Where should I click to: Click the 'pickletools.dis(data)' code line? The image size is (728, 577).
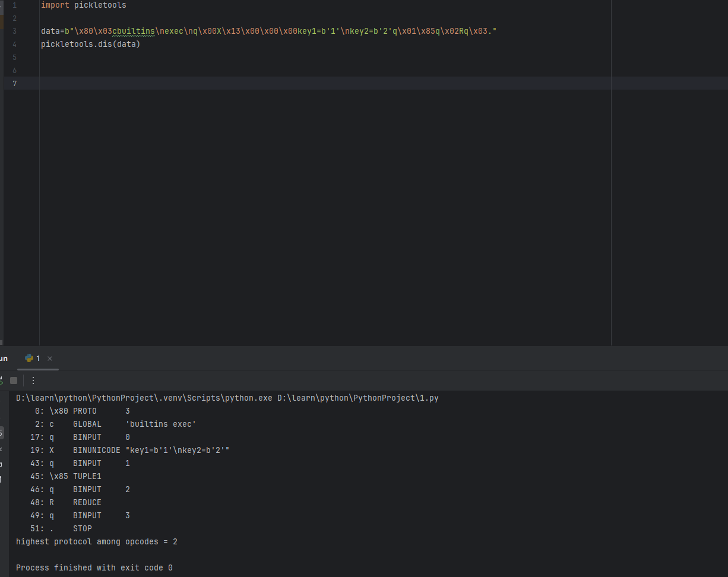pyautogui.click(x=91, y=44)
